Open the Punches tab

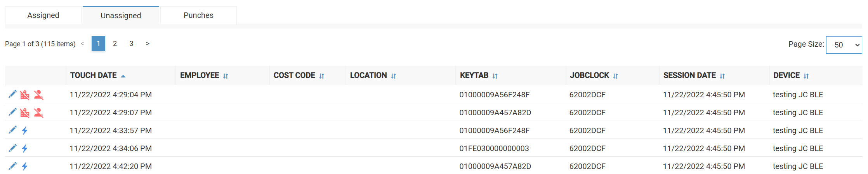tap(198, 15)
